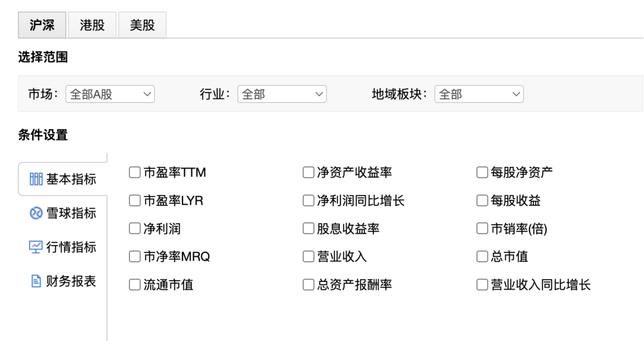The image size is (644, 341).
Task: Open the 地域板块 dropdown
Action: pos(479,94)
